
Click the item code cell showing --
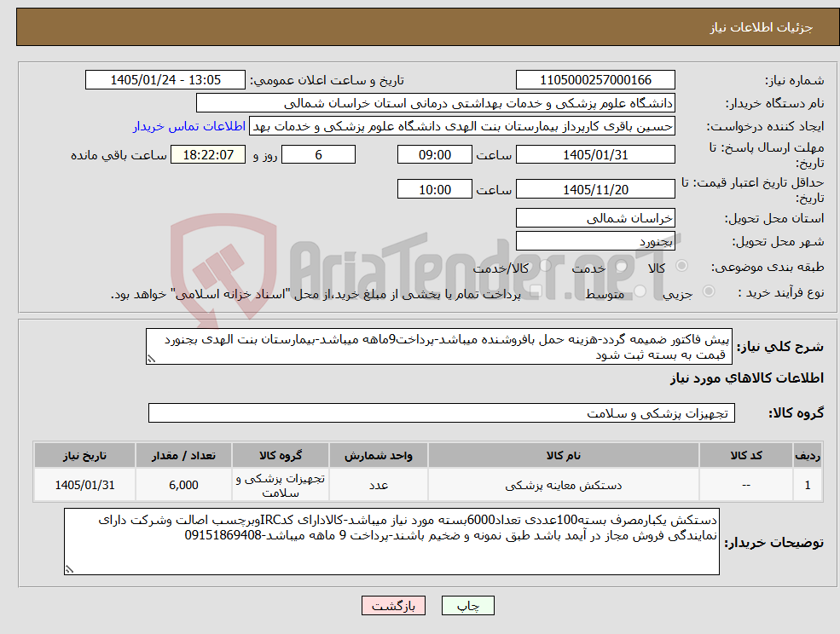[746, 485]
